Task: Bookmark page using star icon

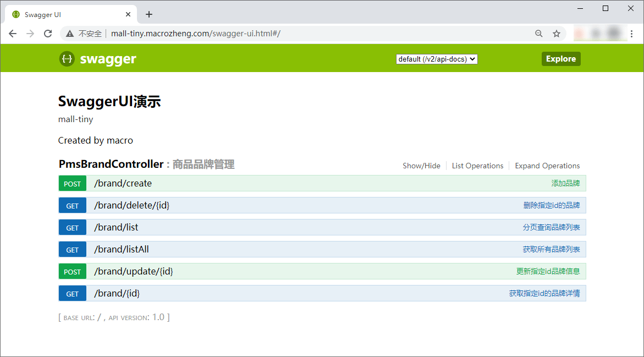Action: tap(557, 34)
